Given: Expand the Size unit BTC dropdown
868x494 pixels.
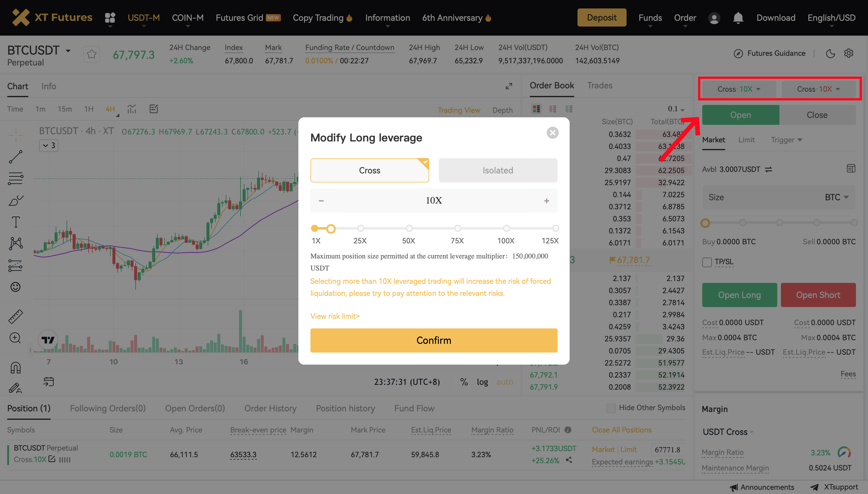Looking at the screenshot, I should click(837, 197).
